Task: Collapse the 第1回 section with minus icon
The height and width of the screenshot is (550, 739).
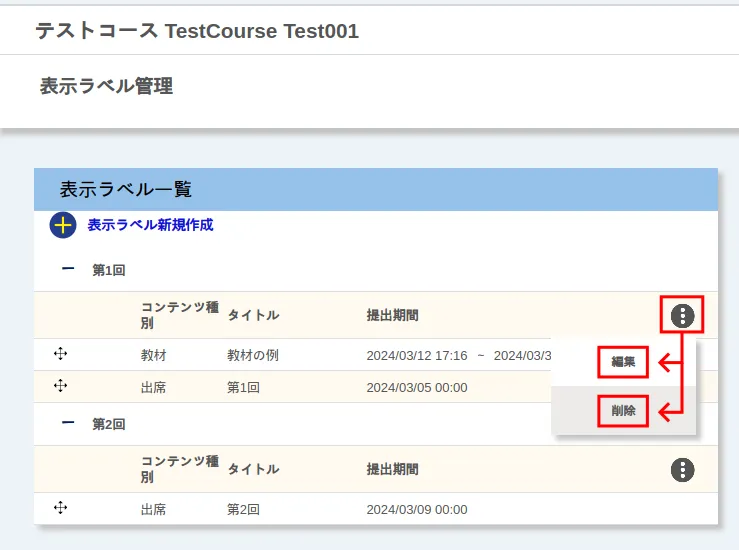Action: pyautogui.click(x=68, y=269)
